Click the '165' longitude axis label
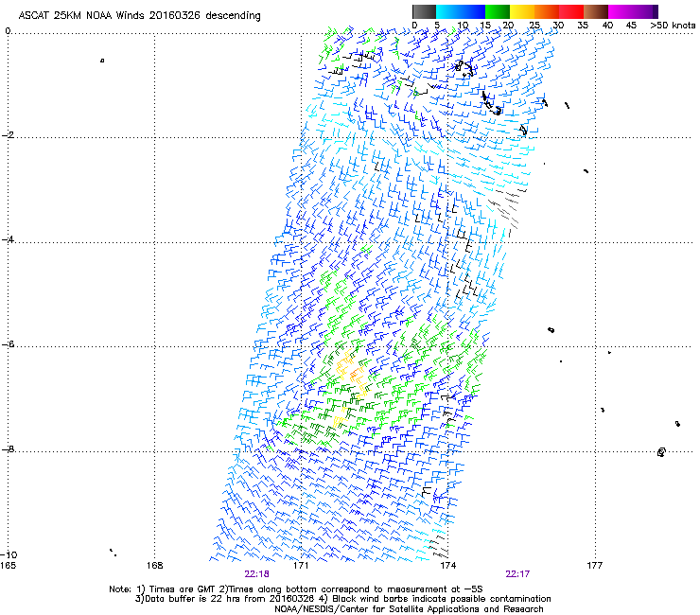Viewport: 700px width, 615px height. (8, 566)
